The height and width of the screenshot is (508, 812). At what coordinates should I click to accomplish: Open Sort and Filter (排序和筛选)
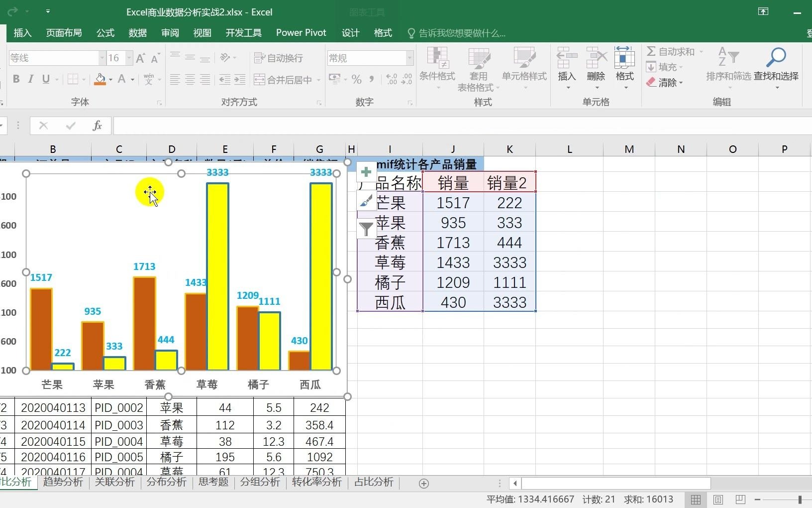point(728,68)
